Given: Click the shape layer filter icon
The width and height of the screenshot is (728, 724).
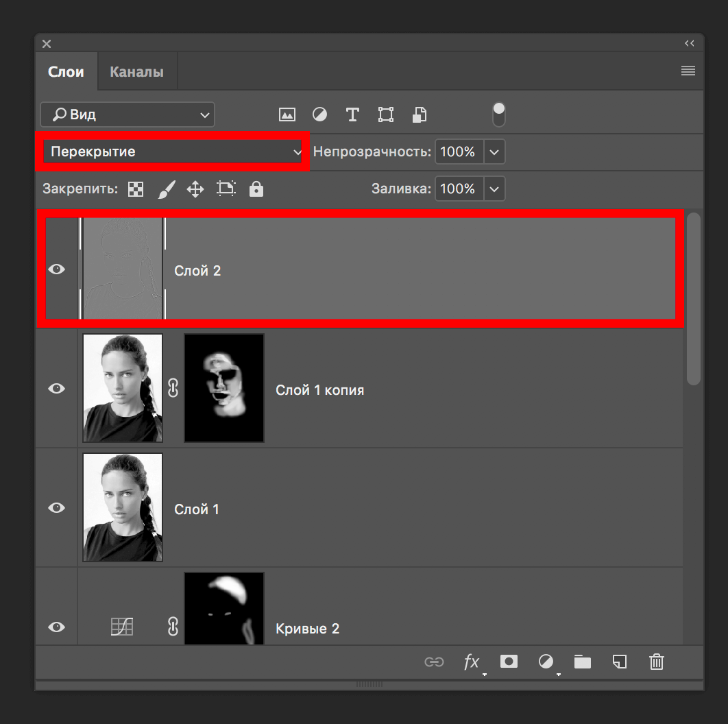Looking at the screenshot, I should click(386, 114).
